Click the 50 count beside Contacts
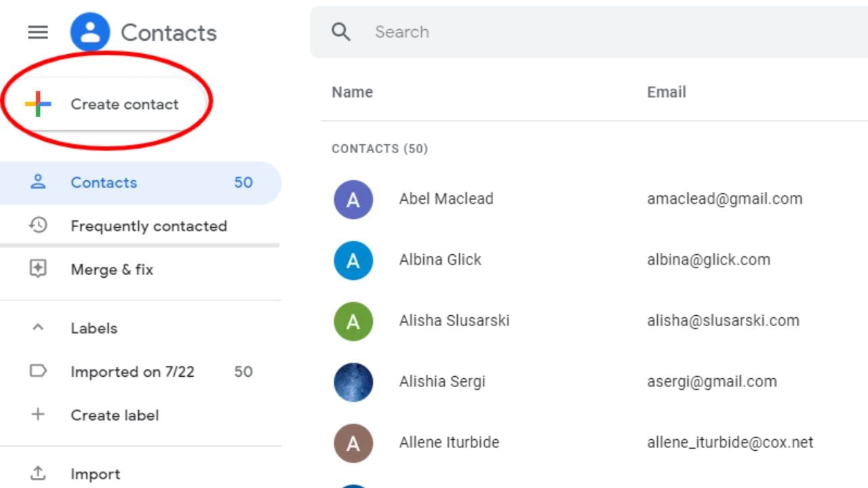The image size is (868, 488). pyautogui.click(x=243, y=182)
